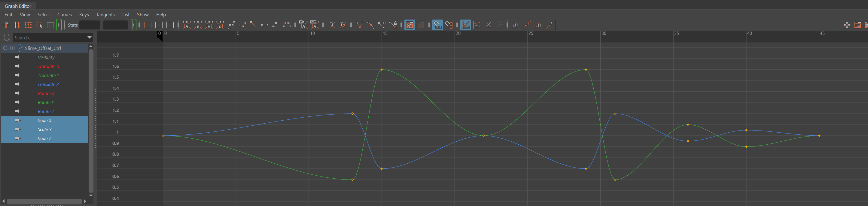Viewport: 868px width, 206px height.
Task: Open the Curves menu
Action: [64, 14]
